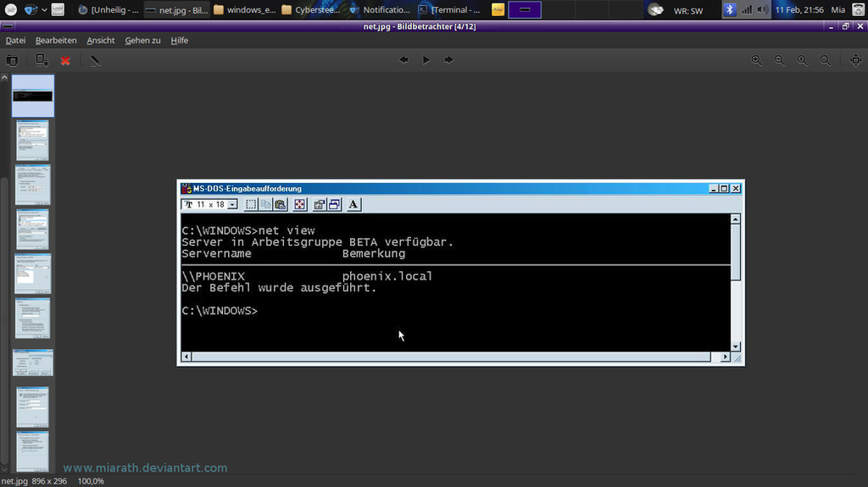
Task: Click the Paste icon in the MS-DOS toolbar
Action: (281, 205)
